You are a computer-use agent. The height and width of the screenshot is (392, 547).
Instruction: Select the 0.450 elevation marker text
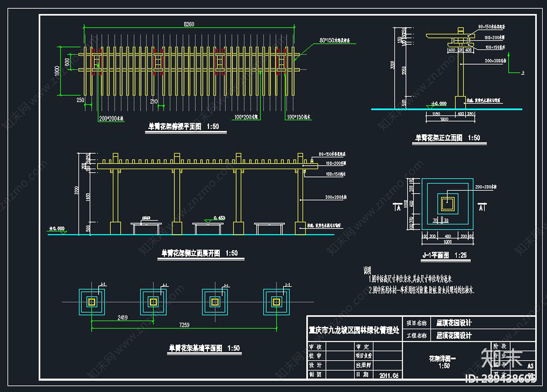pos(219,218)
